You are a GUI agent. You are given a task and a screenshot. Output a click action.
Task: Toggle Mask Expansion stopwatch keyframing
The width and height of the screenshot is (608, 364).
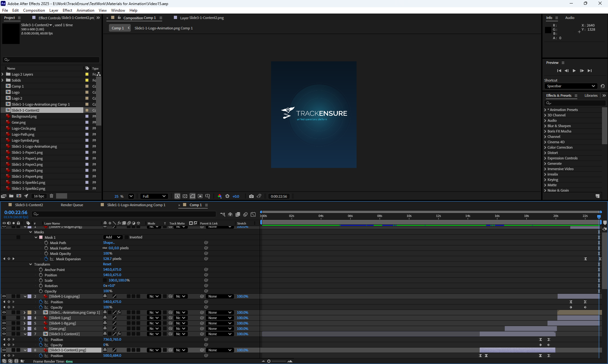[46, 259]
